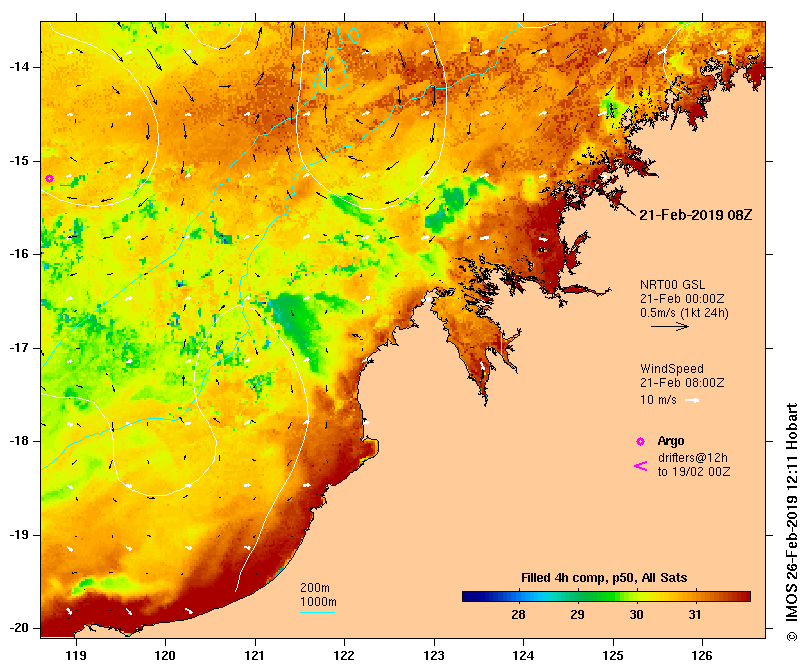The height and width of the screenshot is (672, 809).
Task: Click WindSpeed timestamp '21-Feb 08:00Z'
Action: pos(682,383)
